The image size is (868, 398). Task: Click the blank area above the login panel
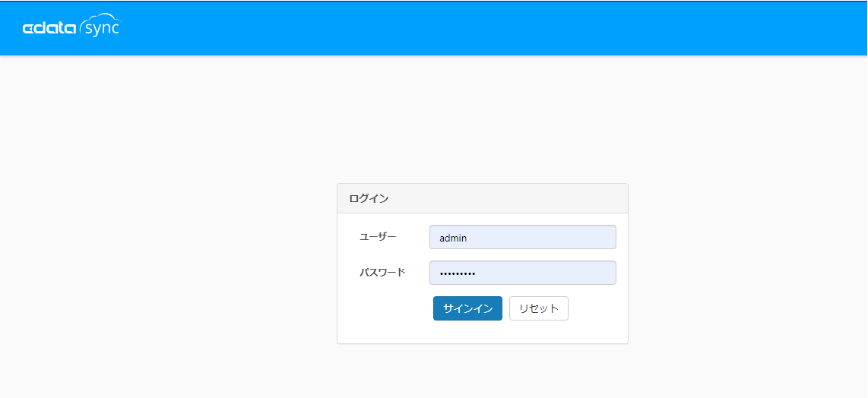pyautogui.click(x=482, y=122)
